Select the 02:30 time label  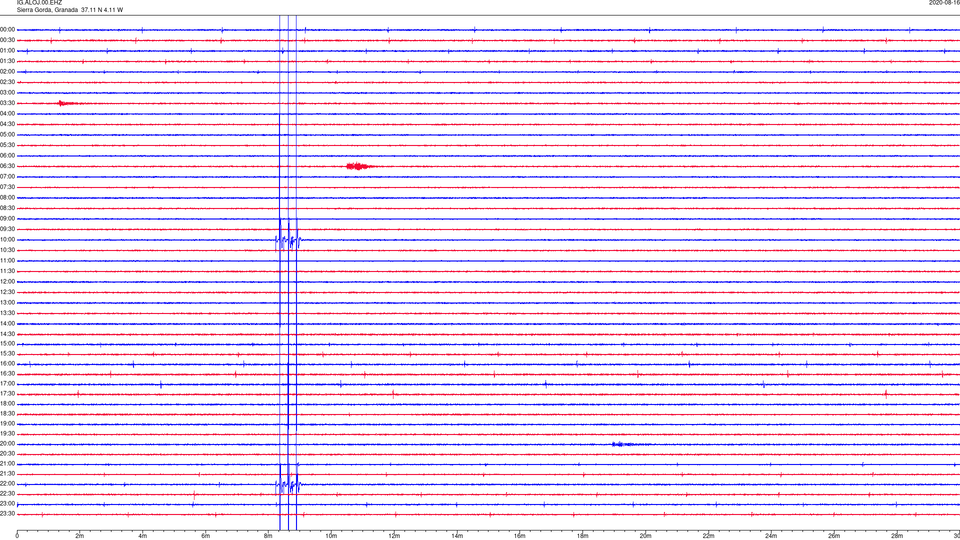pyautogui.click(x=7, y=82)
